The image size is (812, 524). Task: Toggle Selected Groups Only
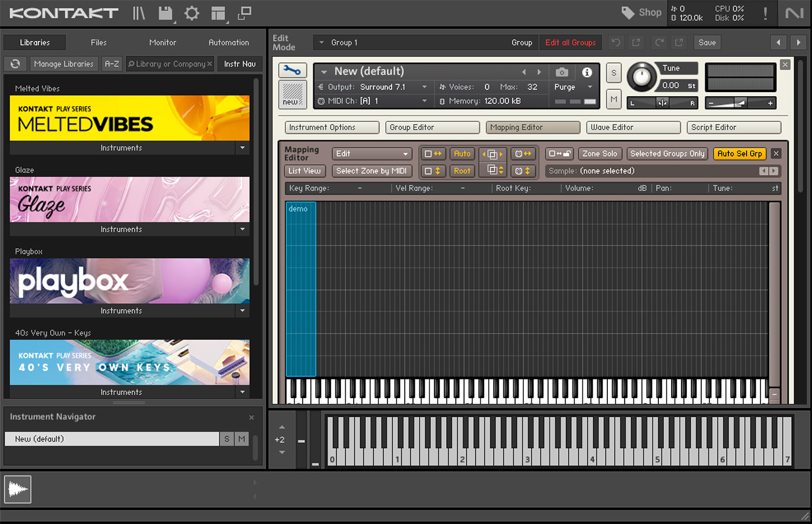tap(667, 154)
